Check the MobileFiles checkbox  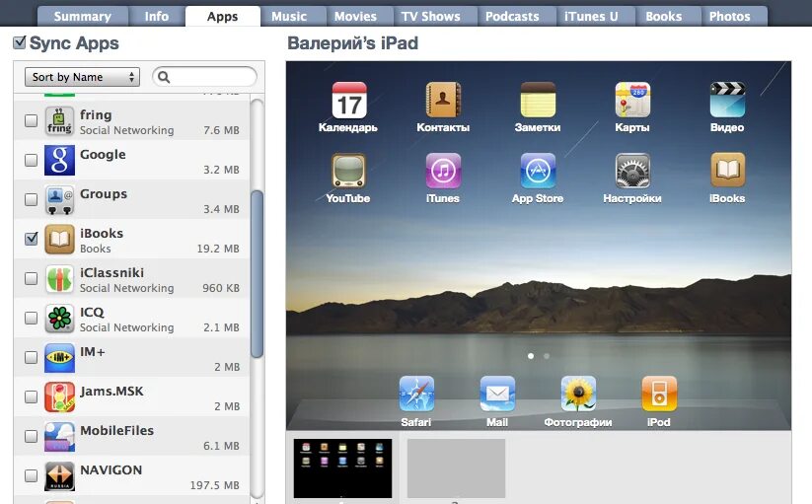31,436
